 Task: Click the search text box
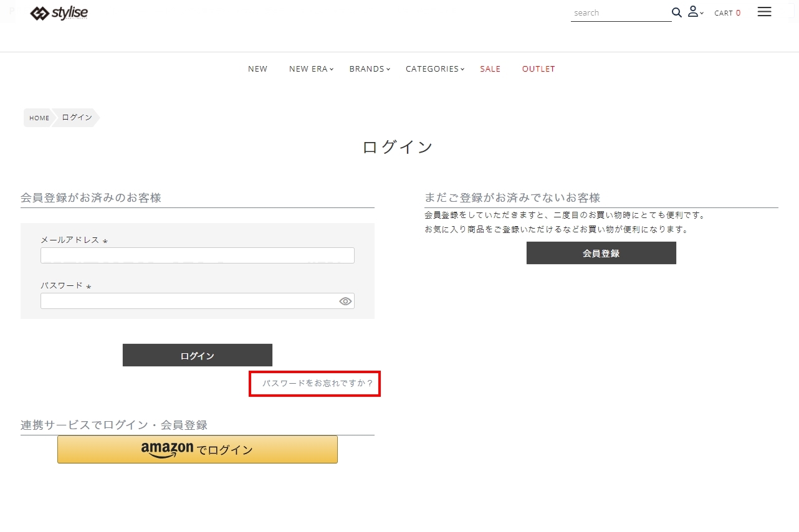[620, 13]
